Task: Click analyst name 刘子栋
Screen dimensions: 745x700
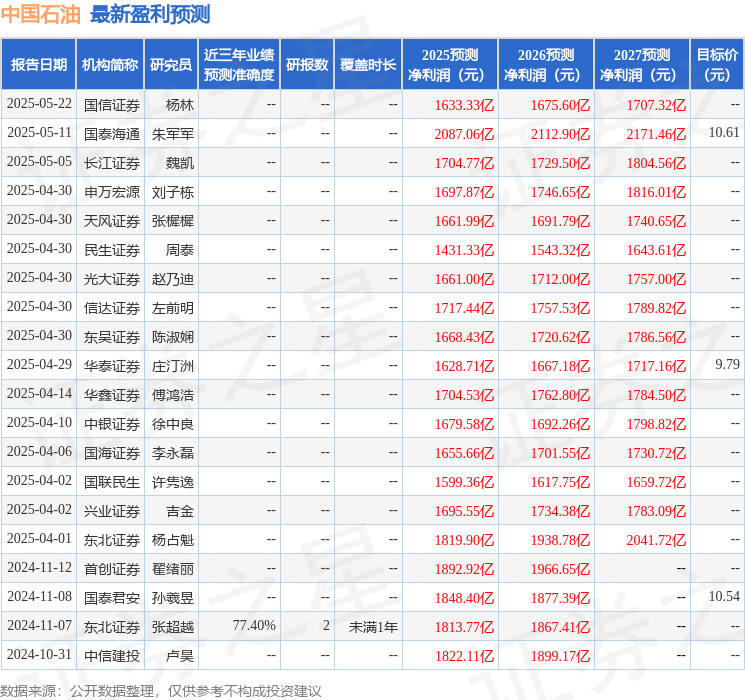Action: click(173, 192)
